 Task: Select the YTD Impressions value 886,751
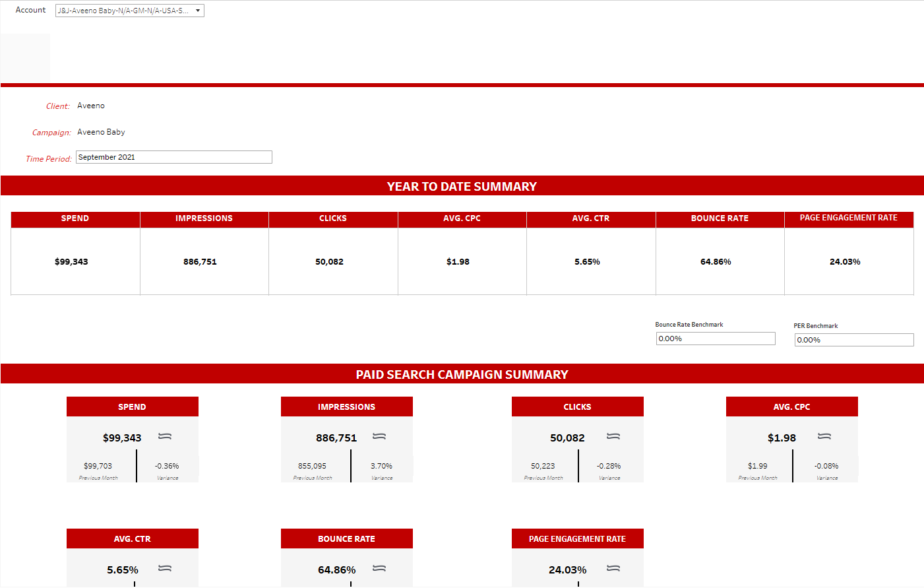coord(200,262)
